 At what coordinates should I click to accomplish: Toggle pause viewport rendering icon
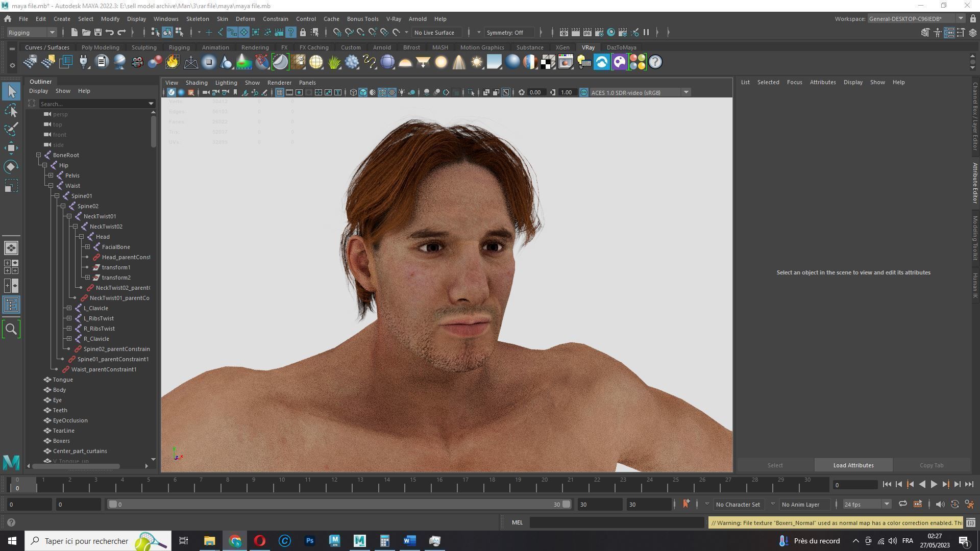click(646, 32)
